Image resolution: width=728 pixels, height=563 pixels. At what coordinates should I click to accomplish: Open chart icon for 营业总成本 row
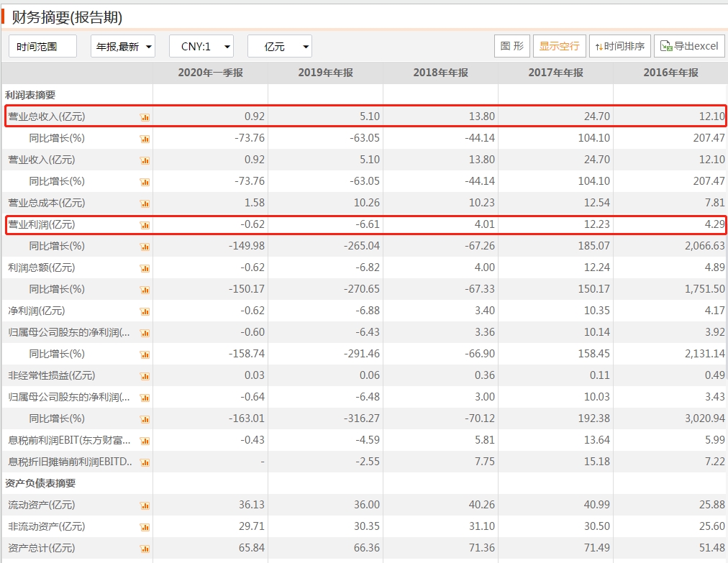point(145,203)
